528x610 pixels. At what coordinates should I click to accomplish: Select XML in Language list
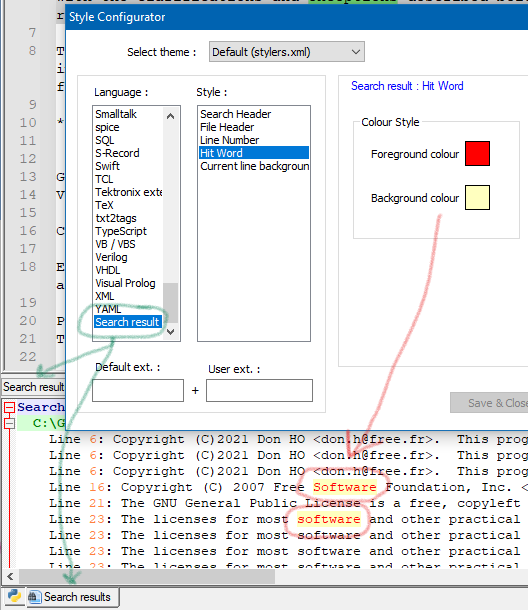click(x=105, y=296)
